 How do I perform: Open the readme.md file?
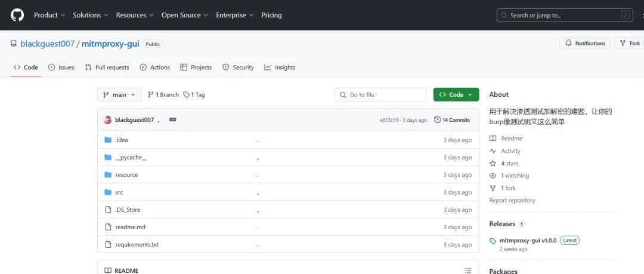(x=130, y=227)
